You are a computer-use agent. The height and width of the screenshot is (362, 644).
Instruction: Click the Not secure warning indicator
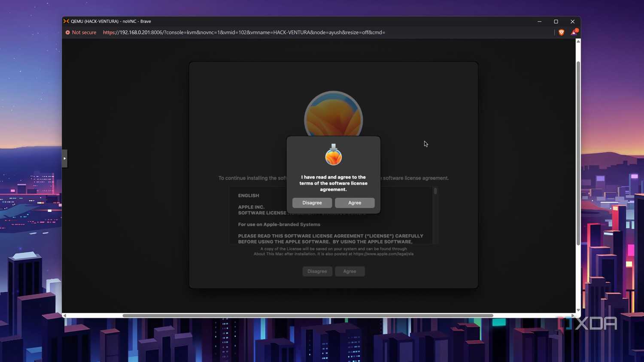pyautogui.click(x=81, y=33)
